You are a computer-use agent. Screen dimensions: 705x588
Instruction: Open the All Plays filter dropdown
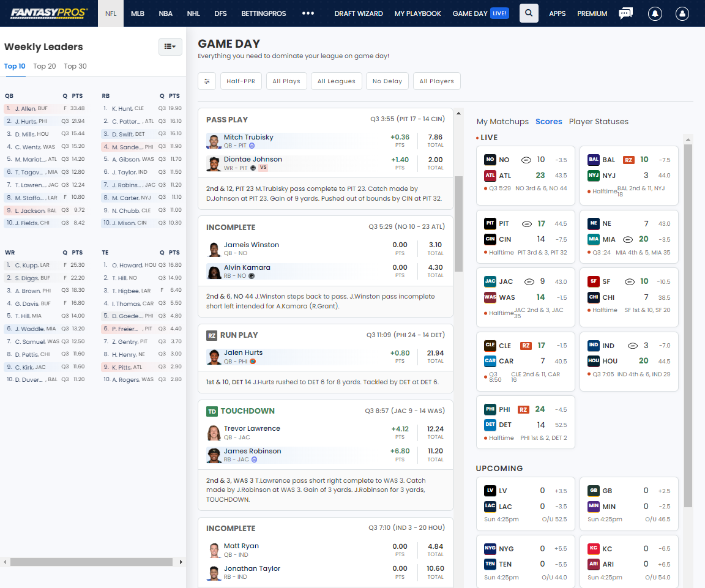[286, 81]
